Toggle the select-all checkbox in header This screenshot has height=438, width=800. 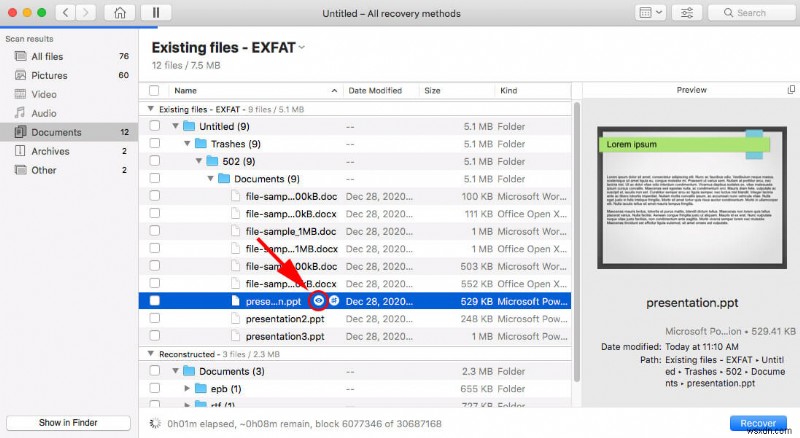(154, 90)
